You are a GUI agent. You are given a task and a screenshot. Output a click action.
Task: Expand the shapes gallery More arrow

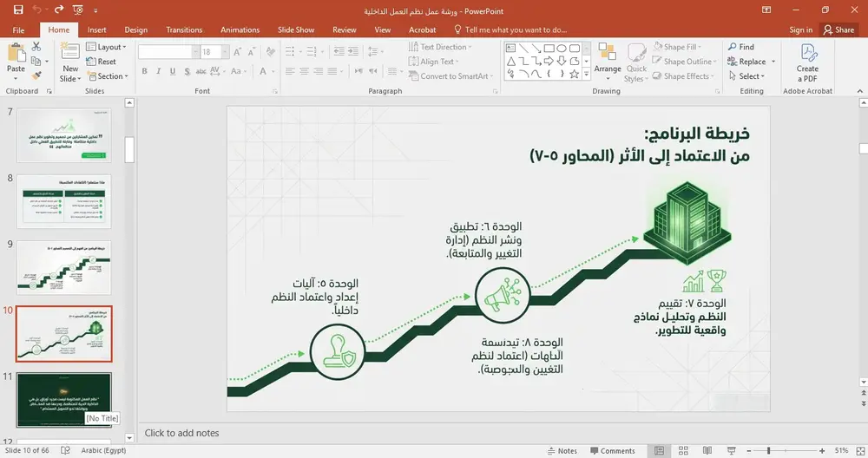(586, 75)
